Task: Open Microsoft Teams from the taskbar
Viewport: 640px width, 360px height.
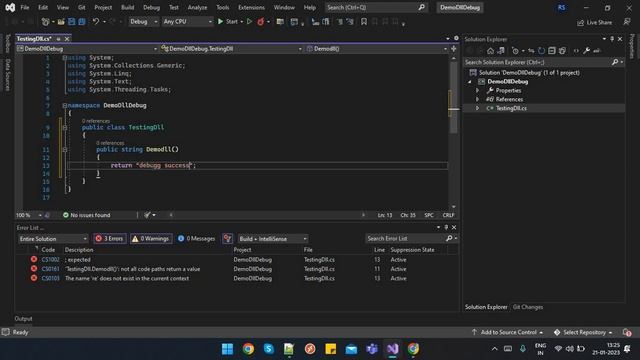Action: (371, 349)
